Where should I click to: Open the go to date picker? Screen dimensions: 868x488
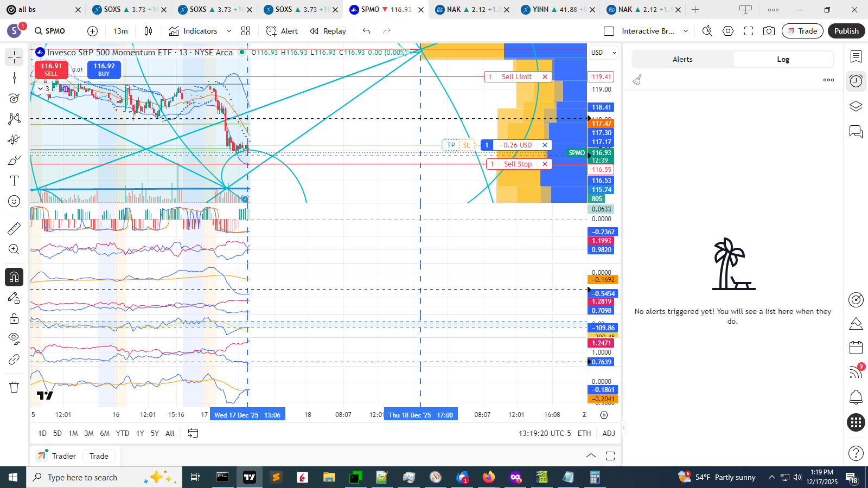pos(193,433)
